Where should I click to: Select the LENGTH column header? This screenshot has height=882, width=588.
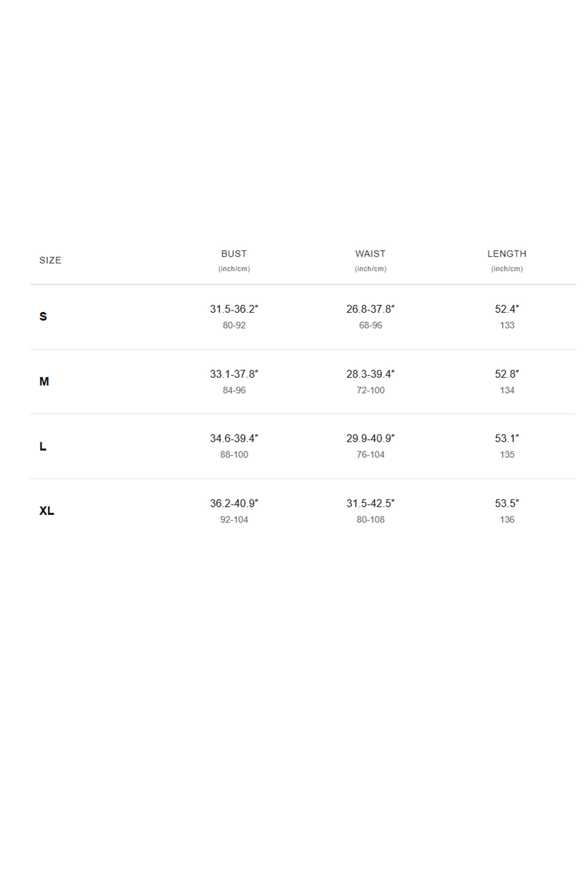point(507,254)
